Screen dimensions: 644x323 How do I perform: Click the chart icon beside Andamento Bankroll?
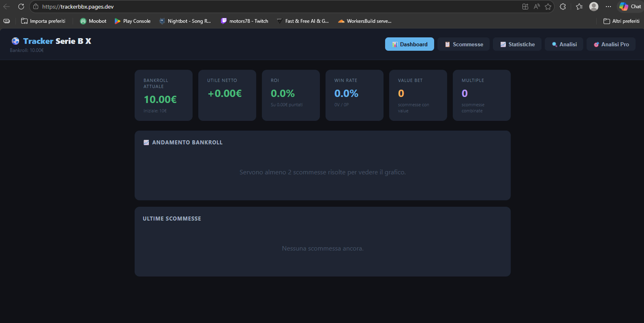point(146,143)
